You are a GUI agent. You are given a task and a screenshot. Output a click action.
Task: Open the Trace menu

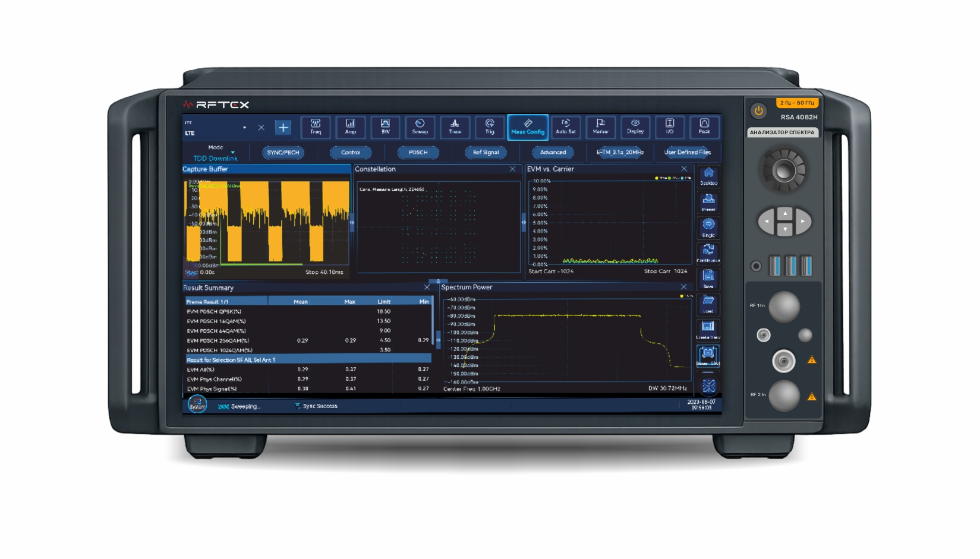[x=455, y=127]
